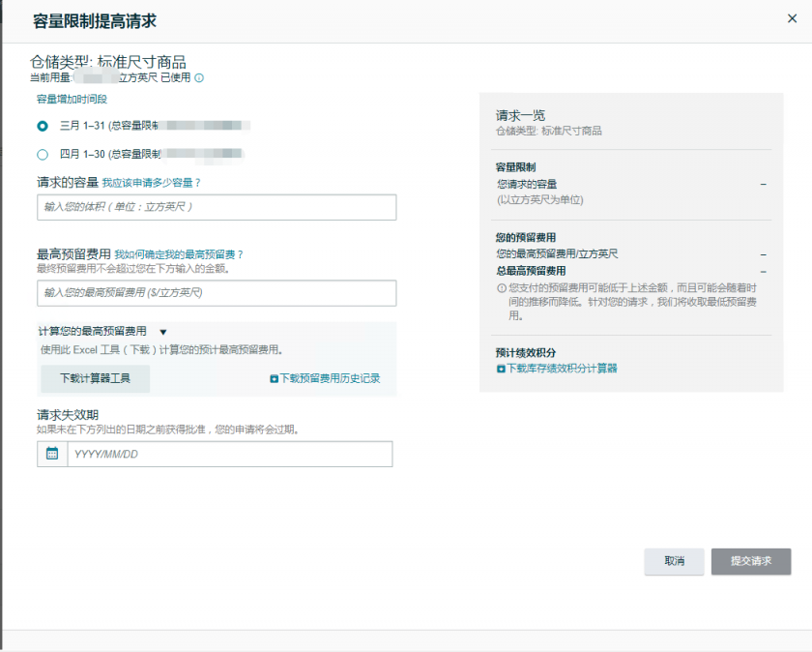Focus the requested capacity volume input field
Viewport: 812px width, 652px height.
pos(217,207)
